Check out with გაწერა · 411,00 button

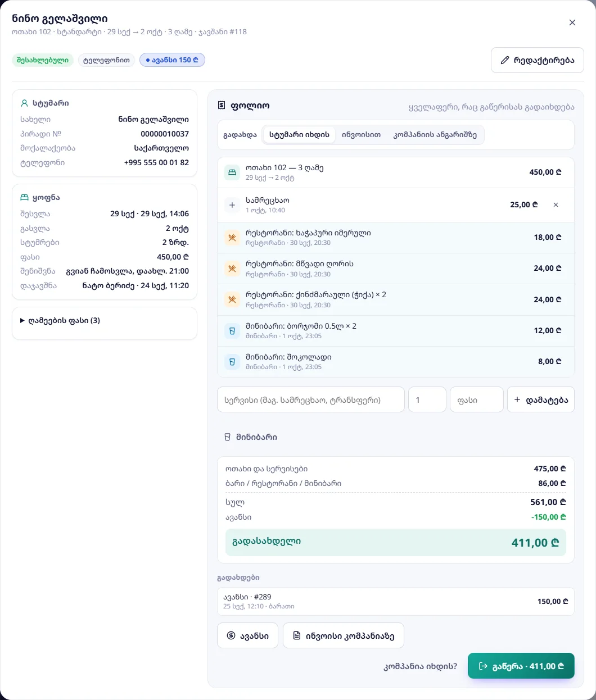point(521,666)
